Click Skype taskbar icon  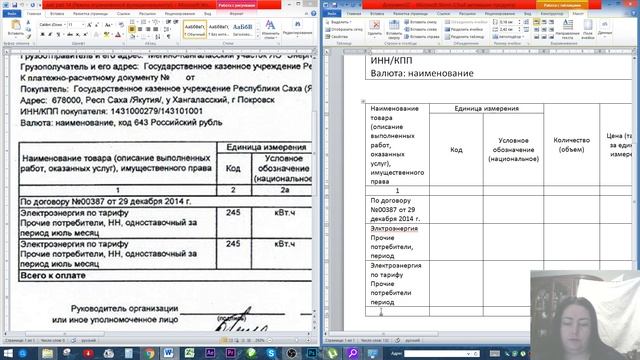(271, 353)
